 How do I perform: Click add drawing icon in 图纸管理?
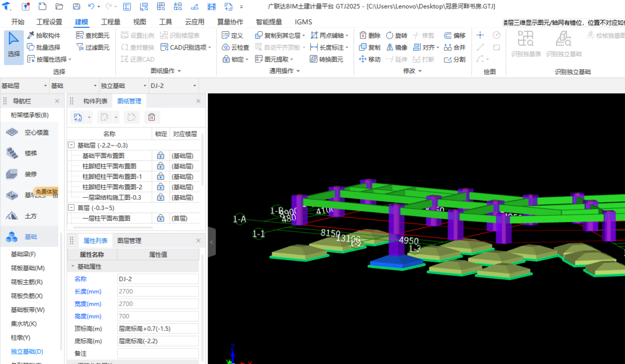(x=78, y=117)
